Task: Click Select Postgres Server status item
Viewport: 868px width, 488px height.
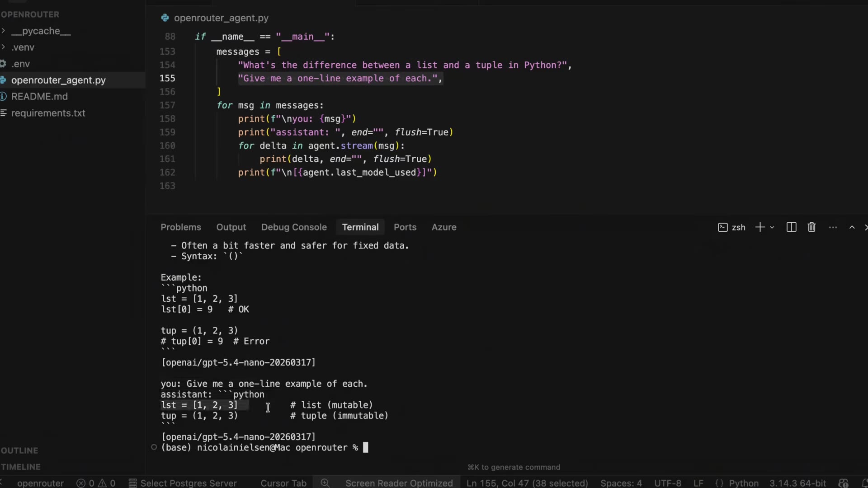Action: click(x=183, y=483)
